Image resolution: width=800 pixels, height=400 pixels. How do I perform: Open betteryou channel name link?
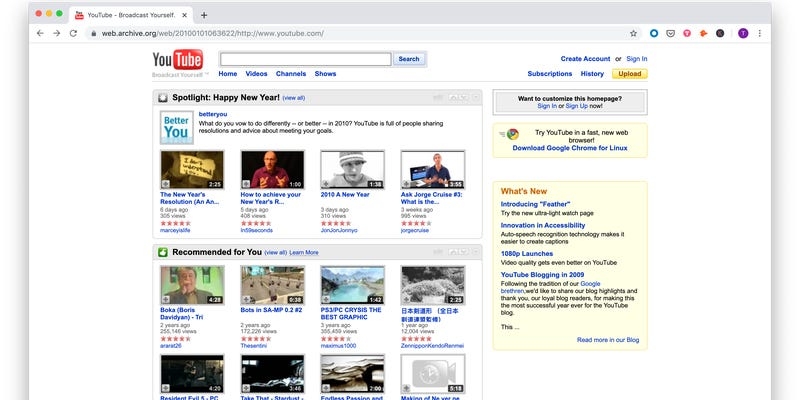[x=213, y=114]
